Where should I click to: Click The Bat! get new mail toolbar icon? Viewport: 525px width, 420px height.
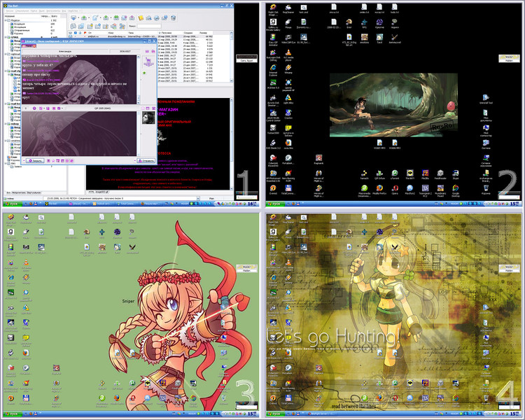[x=73, y=17]
